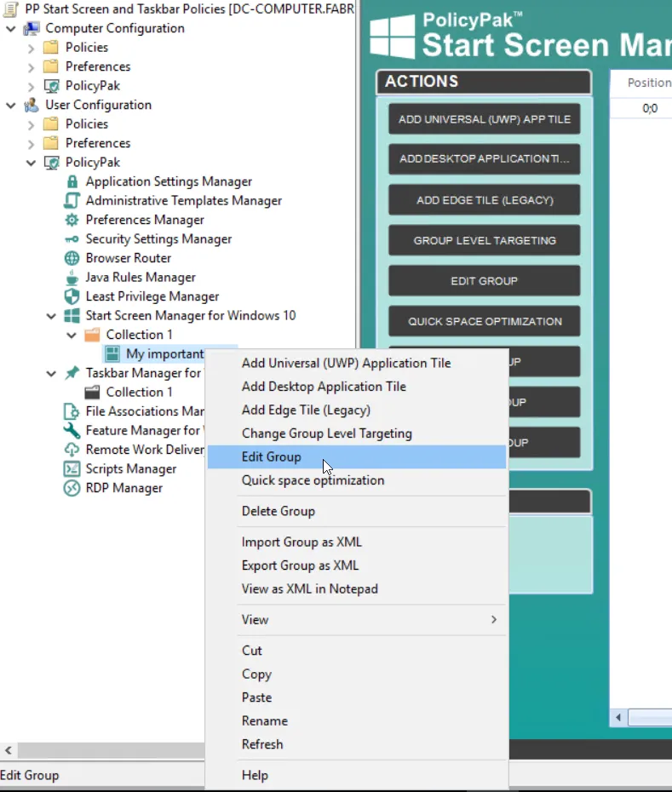Click the EDIT GROUP action button
Viewport: 672px width, 792px height.
click(x=484, y=281)
